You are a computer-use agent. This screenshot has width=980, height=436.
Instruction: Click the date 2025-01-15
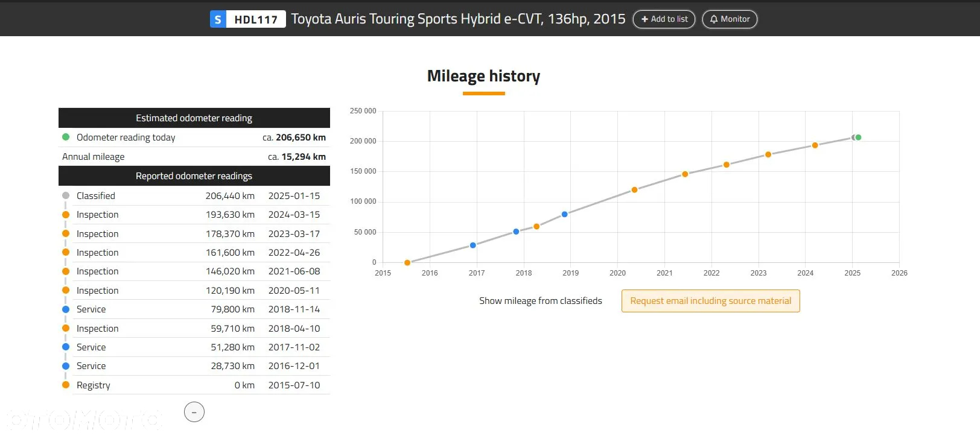(294, 195)
